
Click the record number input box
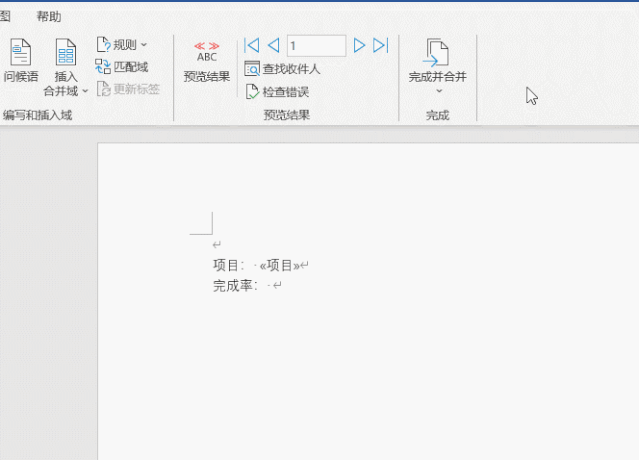coord(315,45)
